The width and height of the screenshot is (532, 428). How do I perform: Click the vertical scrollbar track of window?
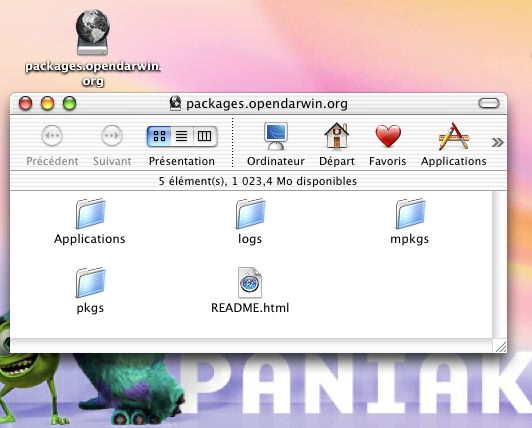(x=499, y=265)
